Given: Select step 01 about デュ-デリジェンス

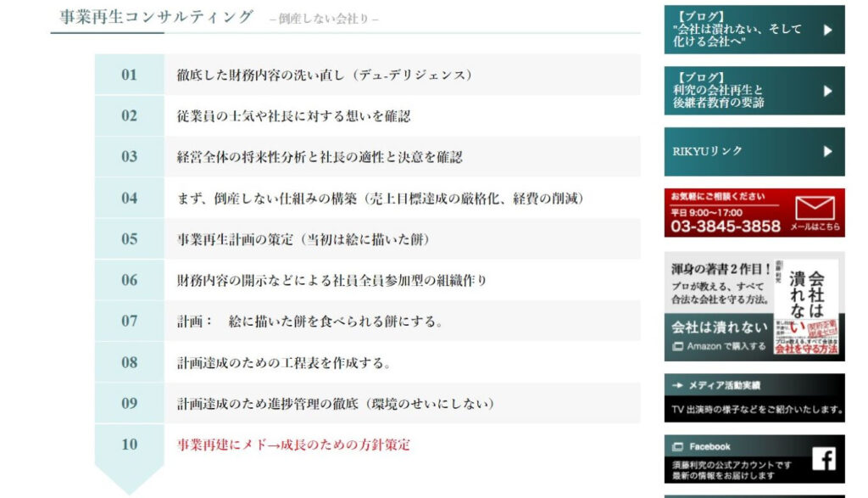Looking at the screenshot, I should [324, 75].
